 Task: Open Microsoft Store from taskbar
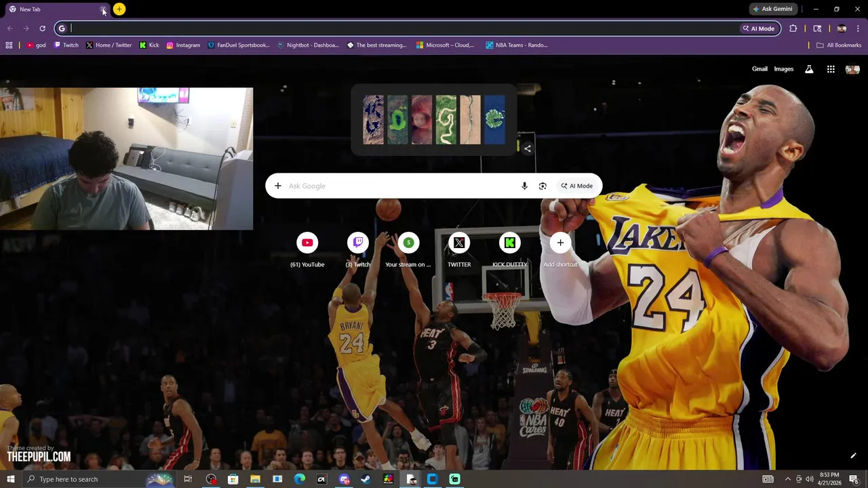pyautogui.click(x=233, y=479)
